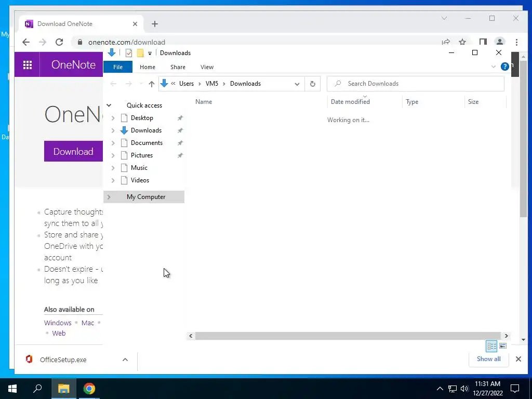
Task: Select My Computer in navigation pane
Action: pyautogui.click(x=146, y=197)
